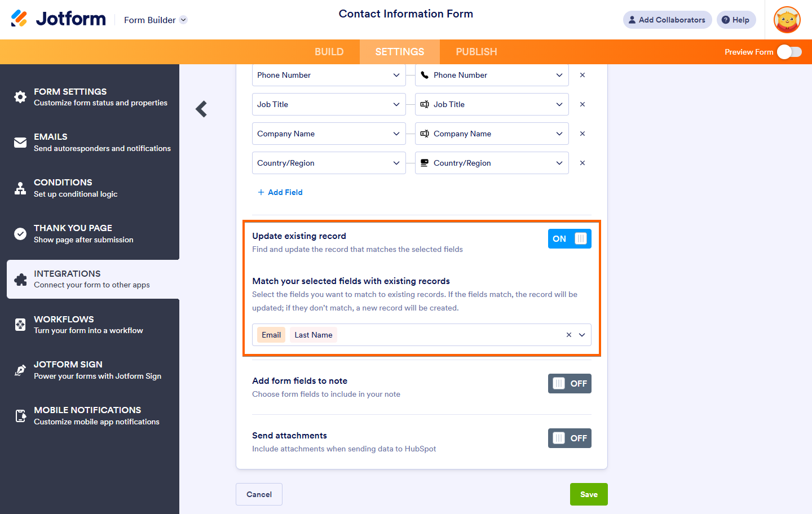This screenshot has height=514, width=812.
Task: Enable Add form fields to note
Action: click(x=570, y=384)
